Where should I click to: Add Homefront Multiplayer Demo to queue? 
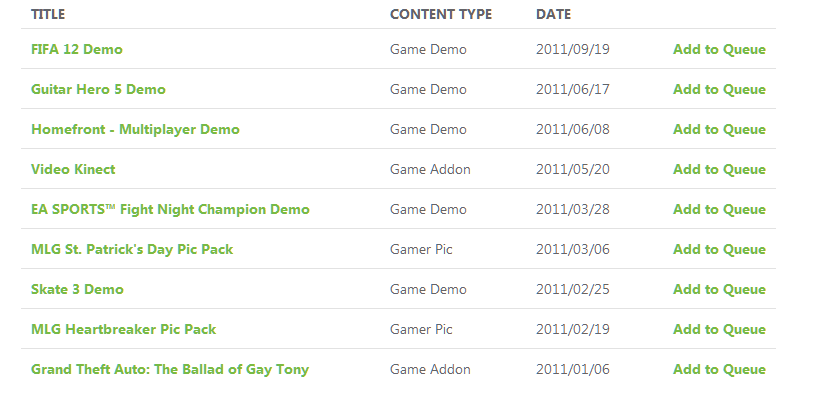point(719,129)
